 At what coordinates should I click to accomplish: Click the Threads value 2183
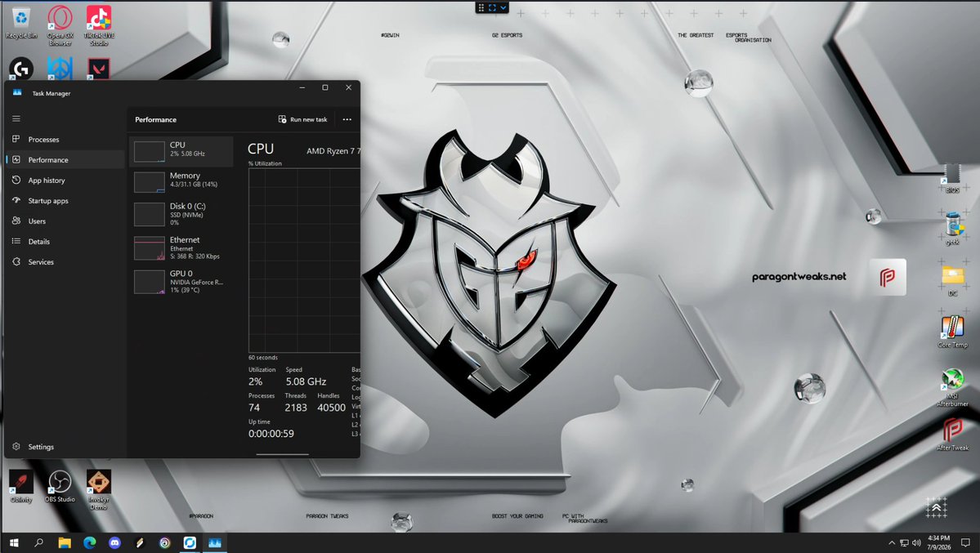(x=296, y=408)
